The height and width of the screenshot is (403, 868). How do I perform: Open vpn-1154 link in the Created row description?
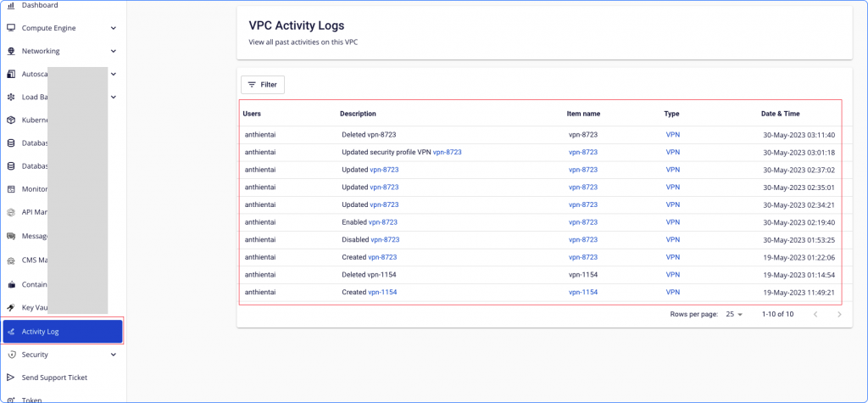point(382,292)
